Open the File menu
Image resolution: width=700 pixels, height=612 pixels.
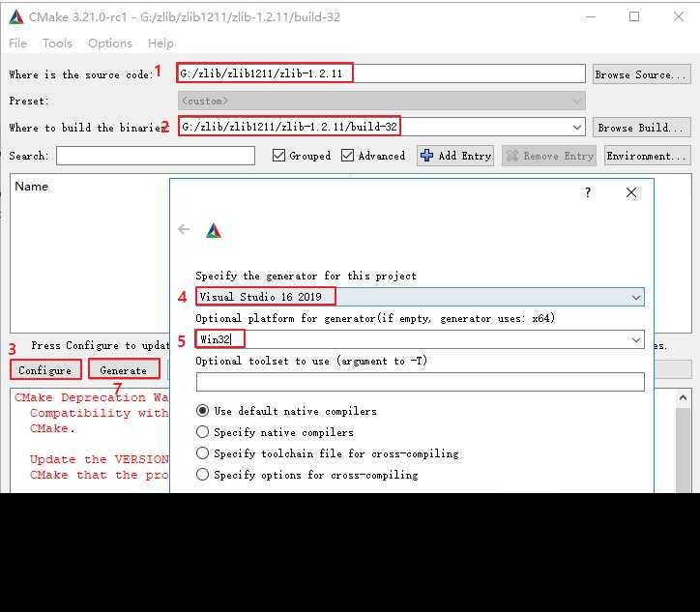tap(17, 44)
